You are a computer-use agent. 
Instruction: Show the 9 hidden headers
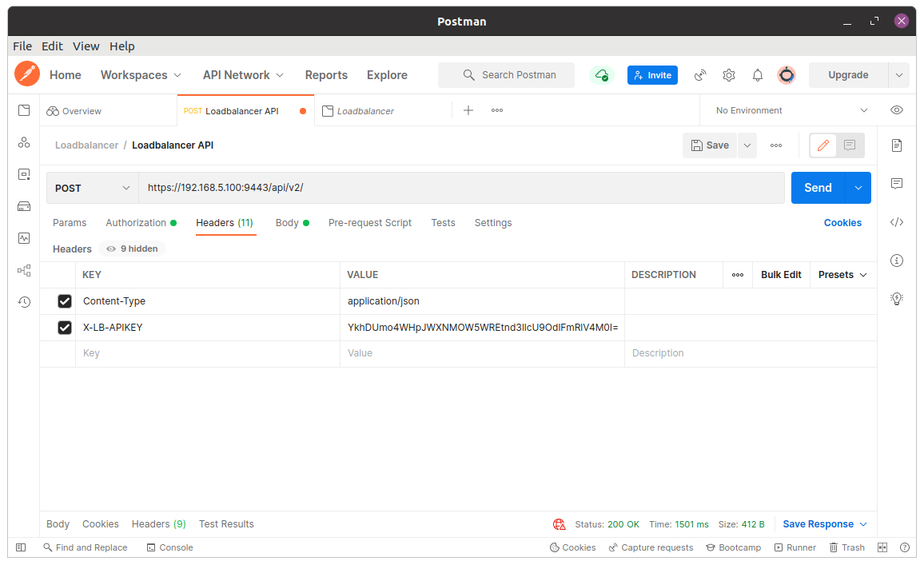133,249
